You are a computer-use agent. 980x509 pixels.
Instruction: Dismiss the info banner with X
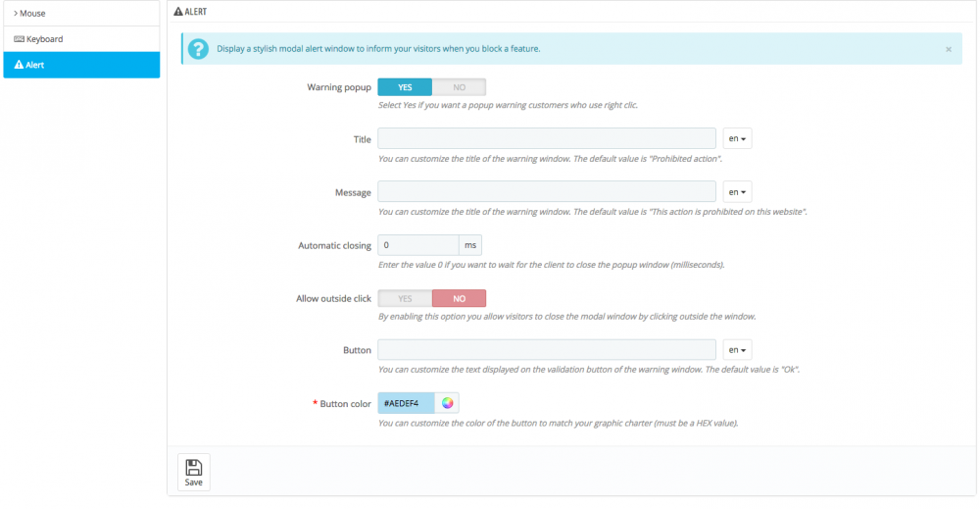(x=948, y=49)
